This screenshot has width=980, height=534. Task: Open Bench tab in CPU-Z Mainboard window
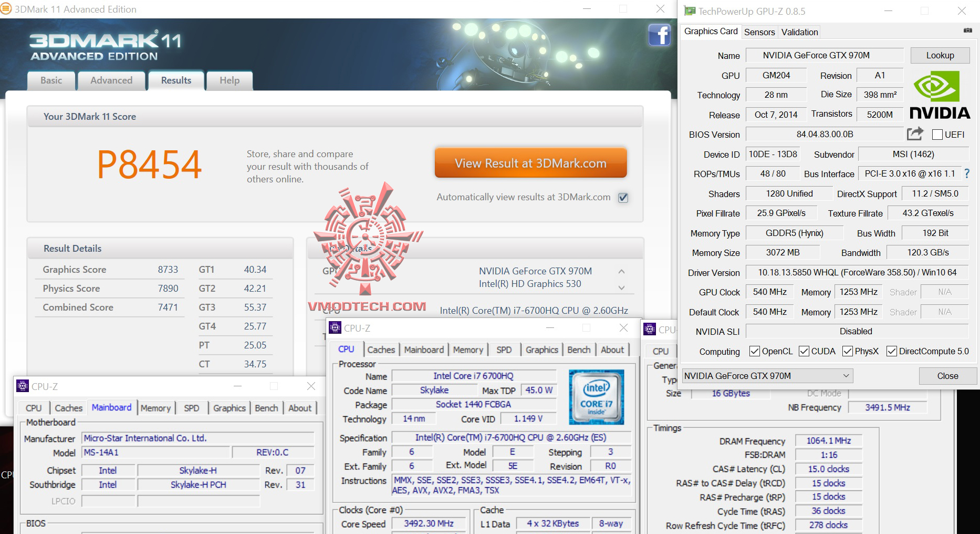[x=266, y=408]
